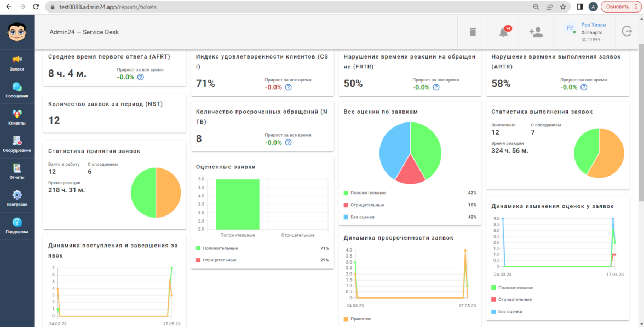Open Оборудование section in sidebar
This screenshot has height=327, width=644.
click(x=17, y=144)
